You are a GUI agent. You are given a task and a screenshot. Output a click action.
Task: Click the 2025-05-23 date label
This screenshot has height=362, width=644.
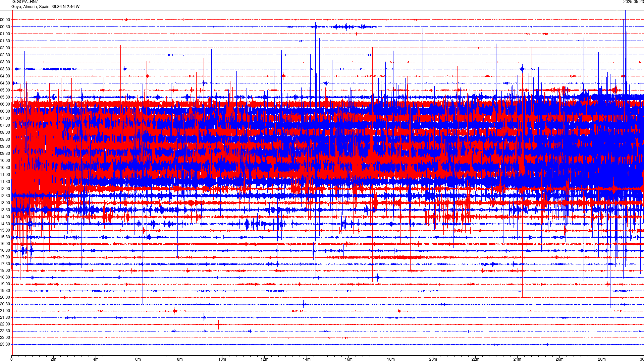pos(633,2)
